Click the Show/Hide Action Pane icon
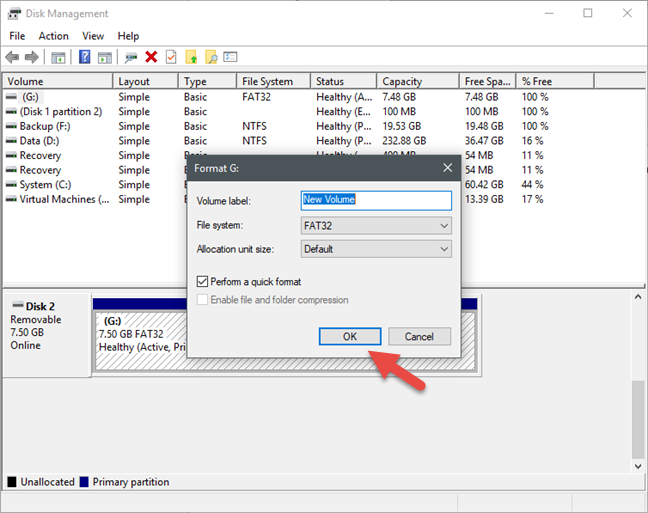This screenshot has height=513, width=648. click(105, 57)
